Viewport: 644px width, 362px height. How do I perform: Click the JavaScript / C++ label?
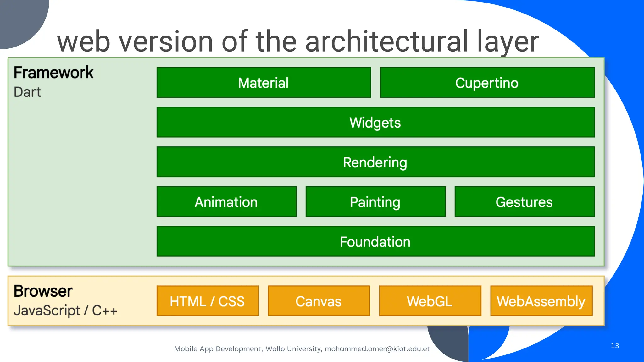pyautogui.click(x=65, y=310)
